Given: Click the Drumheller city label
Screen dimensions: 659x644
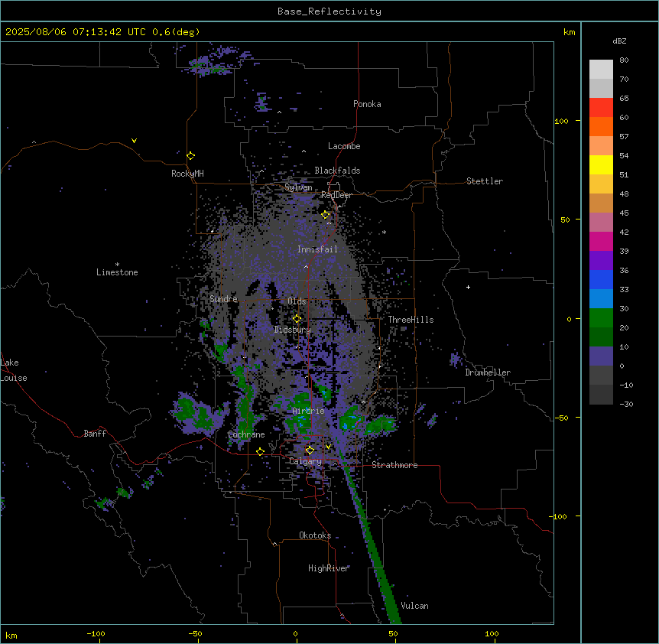Looking at the screenshot, I should tap(488, 372).
